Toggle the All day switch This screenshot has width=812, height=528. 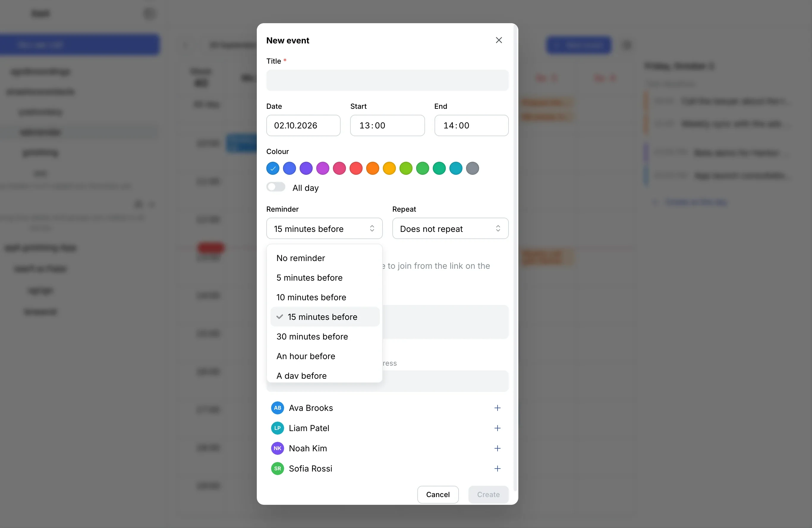tap(276, 187)
